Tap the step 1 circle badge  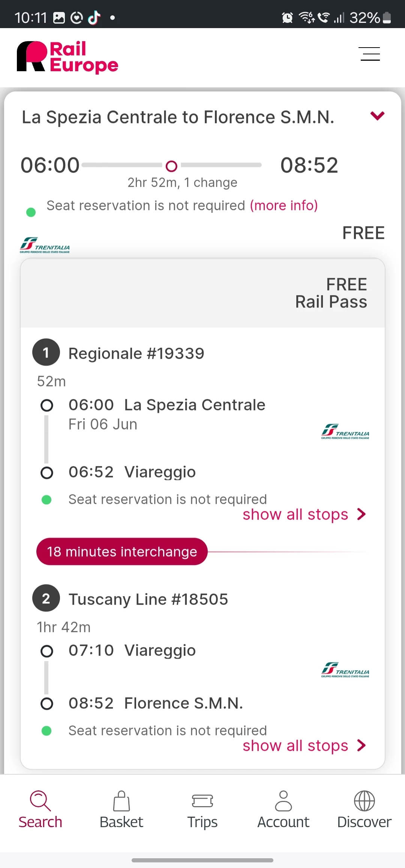pos(46,353)
